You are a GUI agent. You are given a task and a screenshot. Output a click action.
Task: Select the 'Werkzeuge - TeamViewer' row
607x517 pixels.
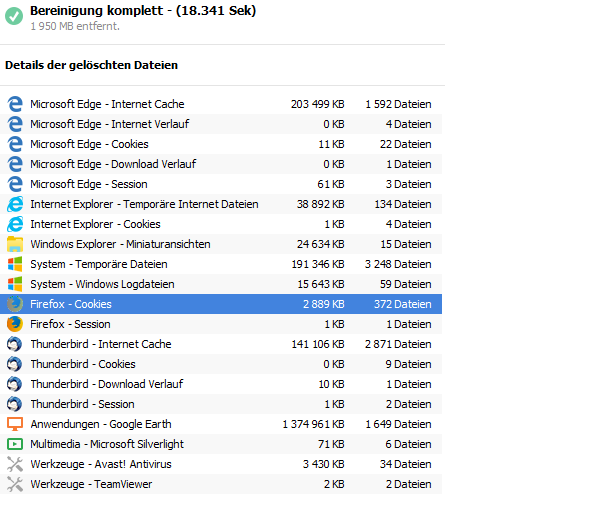tap(221, 484)
